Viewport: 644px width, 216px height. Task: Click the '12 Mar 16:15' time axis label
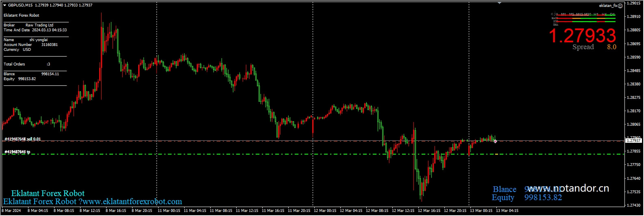tap(429, 211)
